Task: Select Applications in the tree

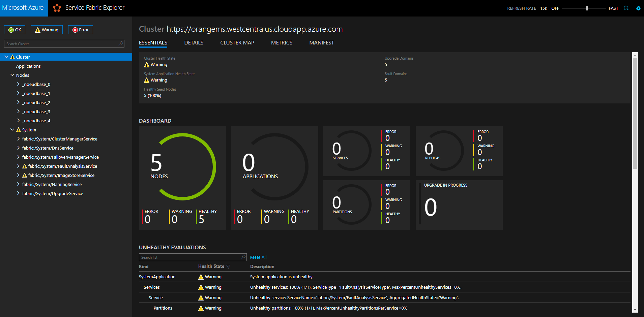Action: tap(28, 66)
